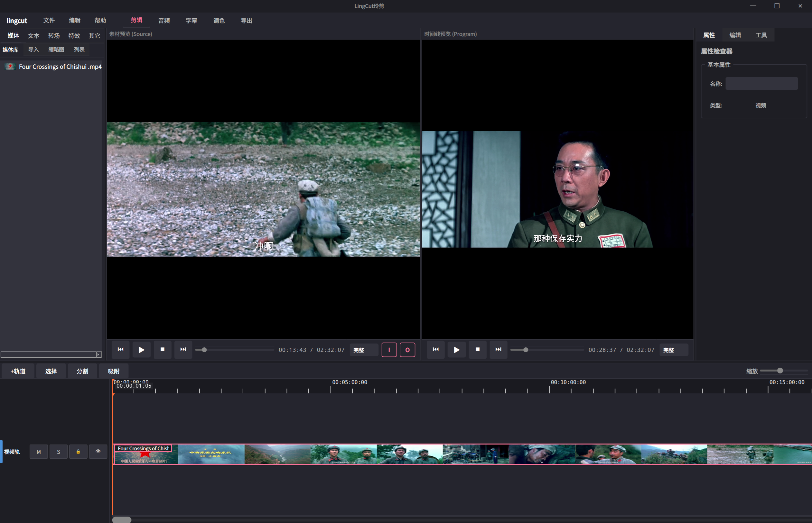This screenshot has height=523, width=812.
Task: Click the Source preview seek slider
Action: click(234, 350)
